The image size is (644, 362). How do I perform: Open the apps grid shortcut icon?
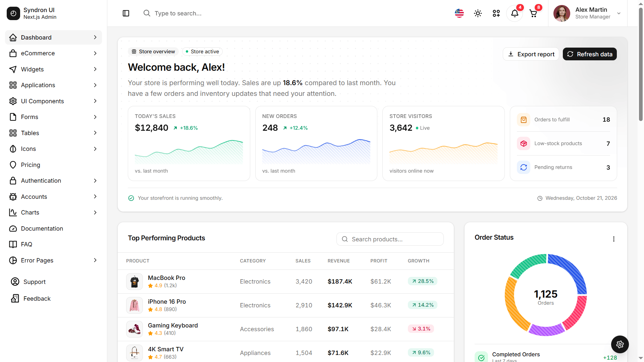[x=496, y=13]
